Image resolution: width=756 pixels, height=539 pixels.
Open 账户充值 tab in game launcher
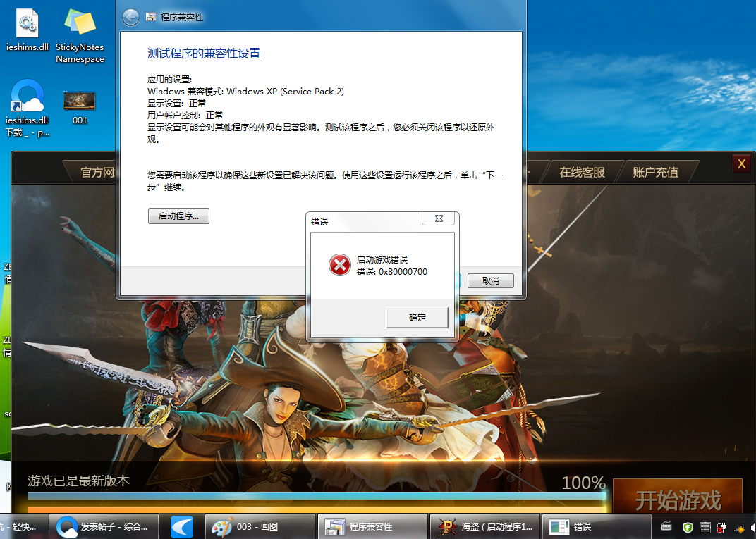(655, 173)
